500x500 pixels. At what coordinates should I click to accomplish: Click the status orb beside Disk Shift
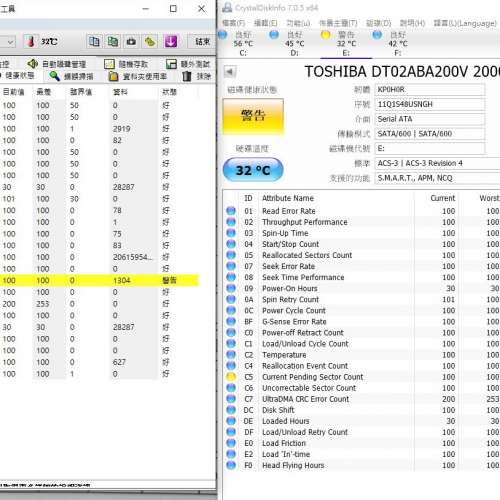point(231,410)
